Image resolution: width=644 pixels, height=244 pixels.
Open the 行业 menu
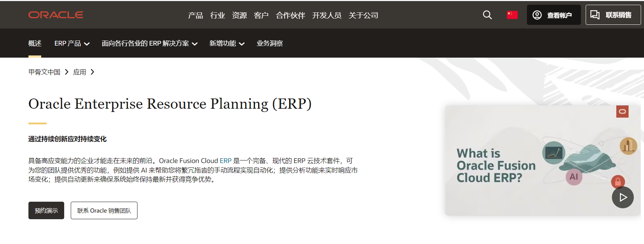click(x=217, y=15)
